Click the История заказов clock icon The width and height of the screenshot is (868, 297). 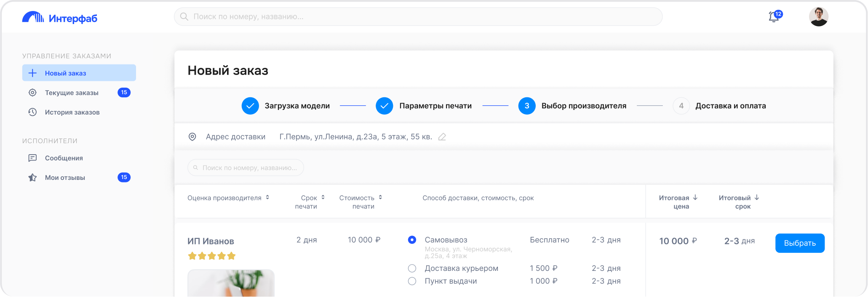[32, 112]
